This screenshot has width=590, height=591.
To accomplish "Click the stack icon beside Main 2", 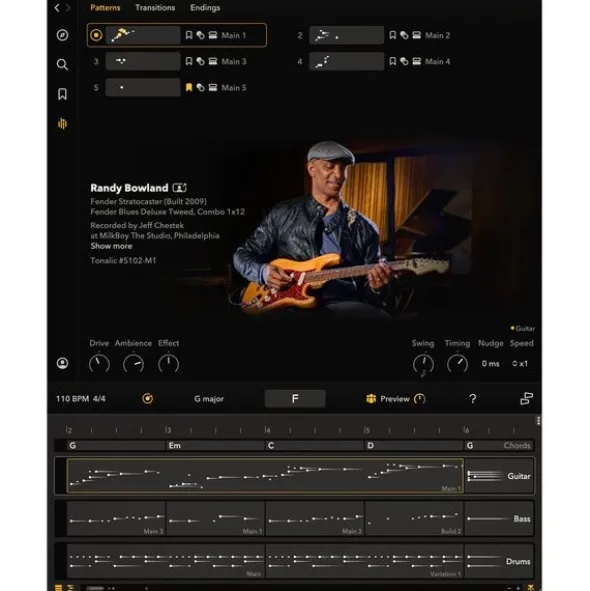I will (417, 35).
